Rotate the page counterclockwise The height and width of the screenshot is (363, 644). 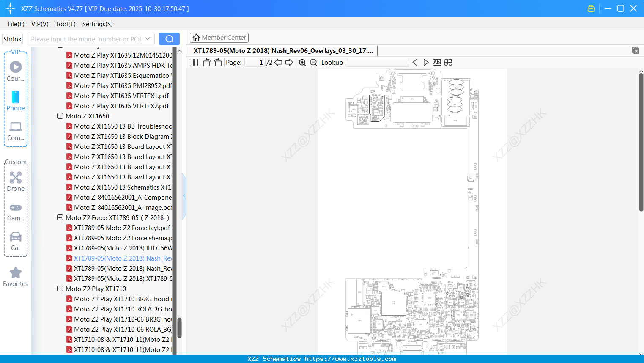tap(206, 63)
